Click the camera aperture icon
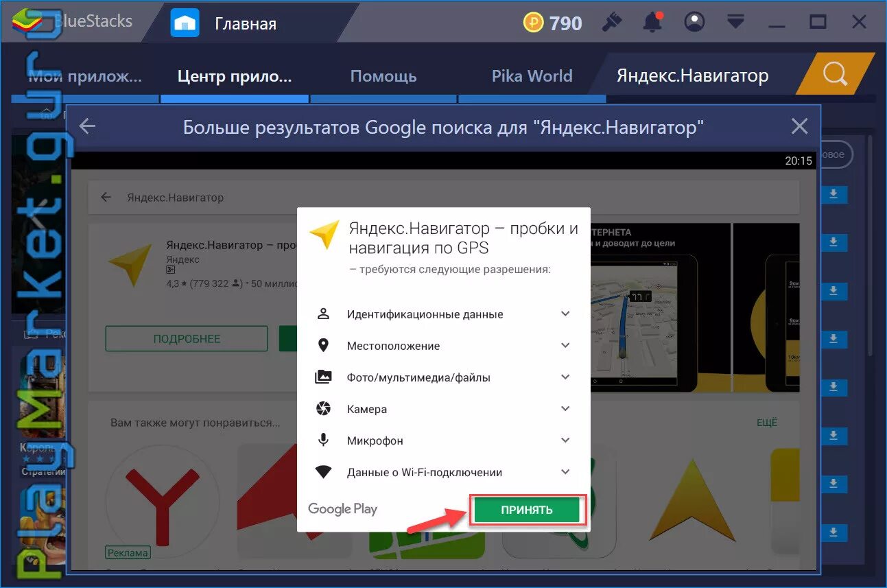The height and width of the screenshot is (588, 887). coord(323,408)
